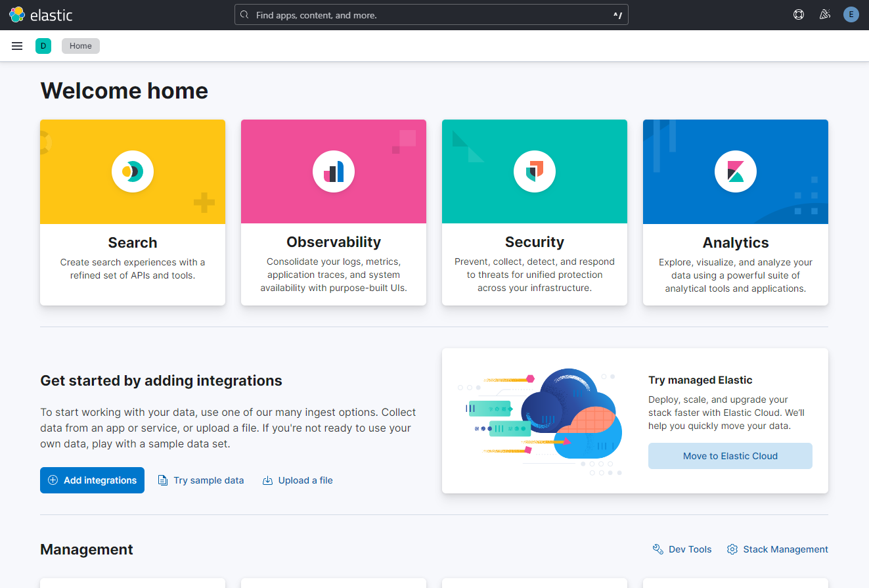
Task: Click the pink Observability card banner
Action: (x=334, y=171)
